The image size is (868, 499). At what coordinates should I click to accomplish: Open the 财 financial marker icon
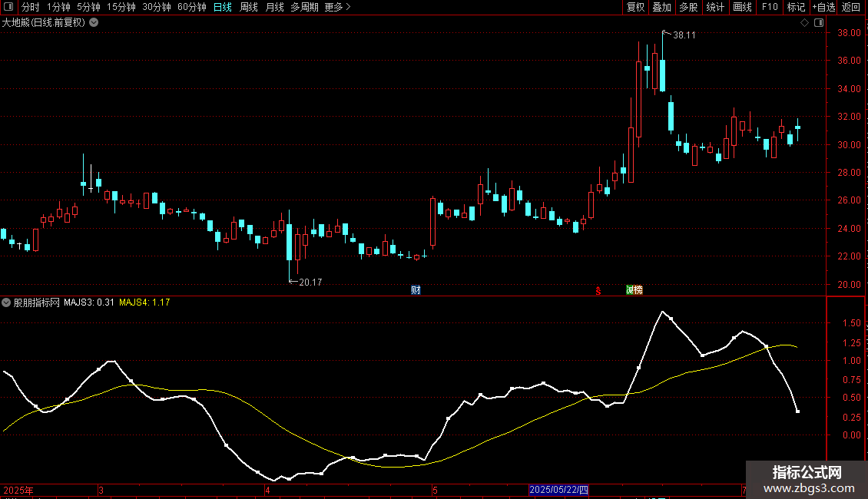416,290
